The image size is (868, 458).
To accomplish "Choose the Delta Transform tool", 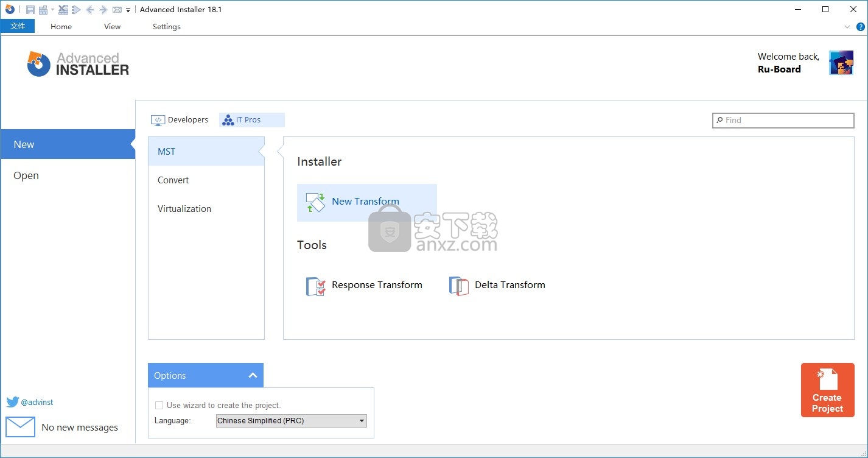I will (497, 285).
